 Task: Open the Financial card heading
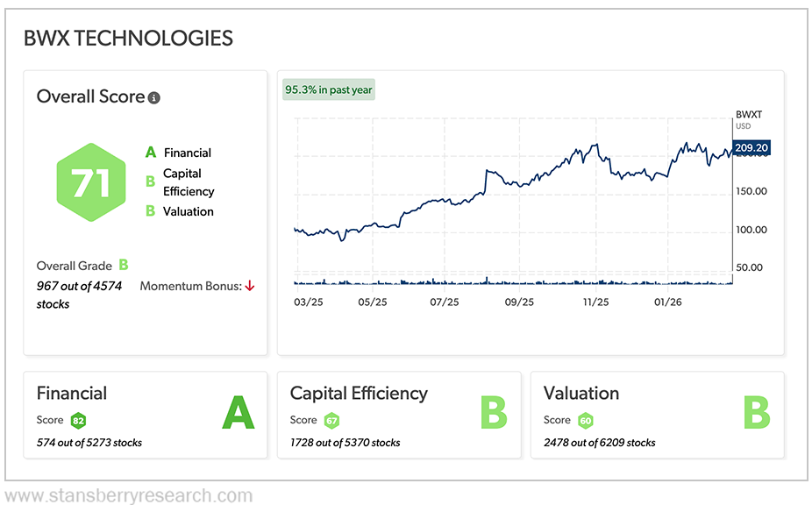tap(72, 393)
